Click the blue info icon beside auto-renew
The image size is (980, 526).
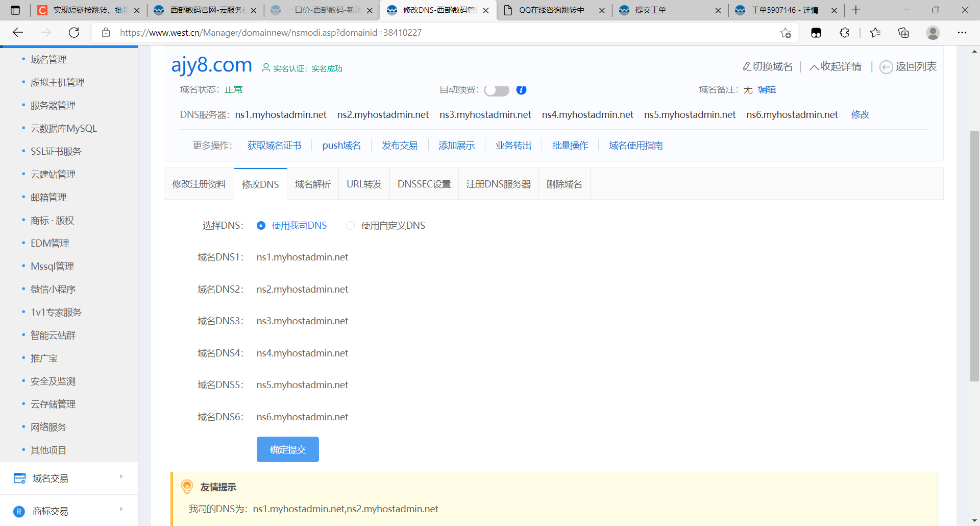click(521, 90)
